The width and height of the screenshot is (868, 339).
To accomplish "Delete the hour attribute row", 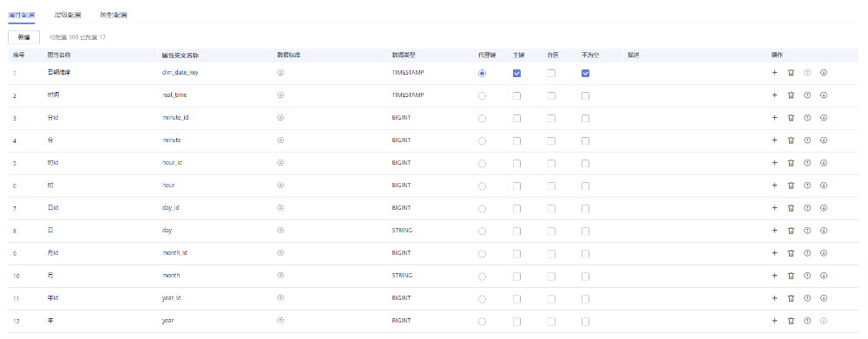I will coord(791,186).
